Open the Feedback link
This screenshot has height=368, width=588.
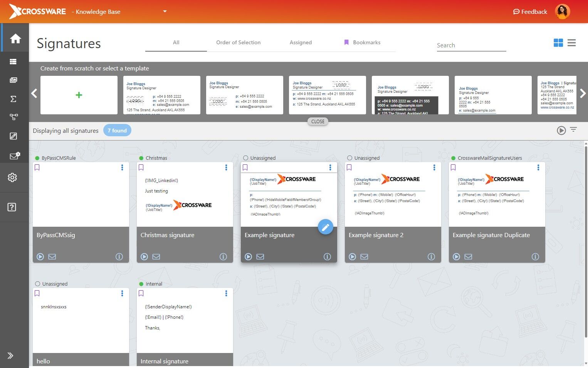530,12
